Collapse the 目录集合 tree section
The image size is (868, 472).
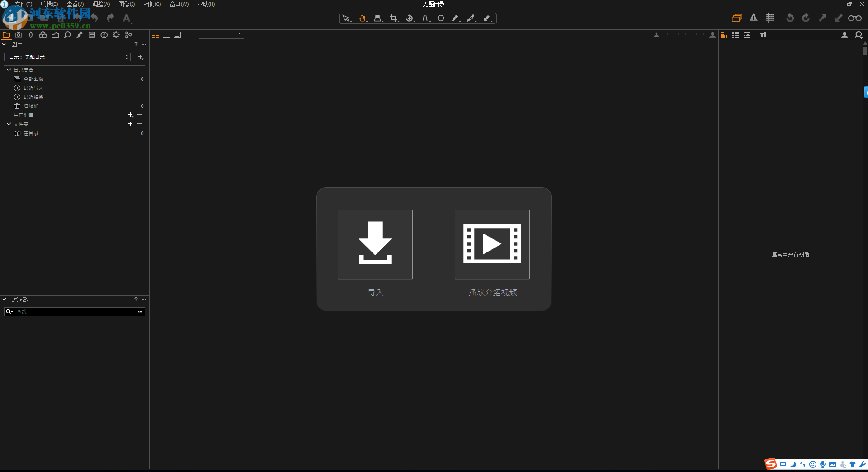coord(8,70)
